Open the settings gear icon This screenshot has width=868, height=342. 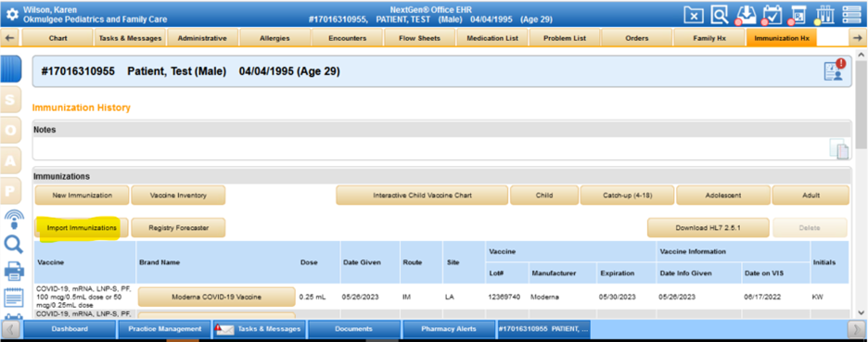coord(12,15)
